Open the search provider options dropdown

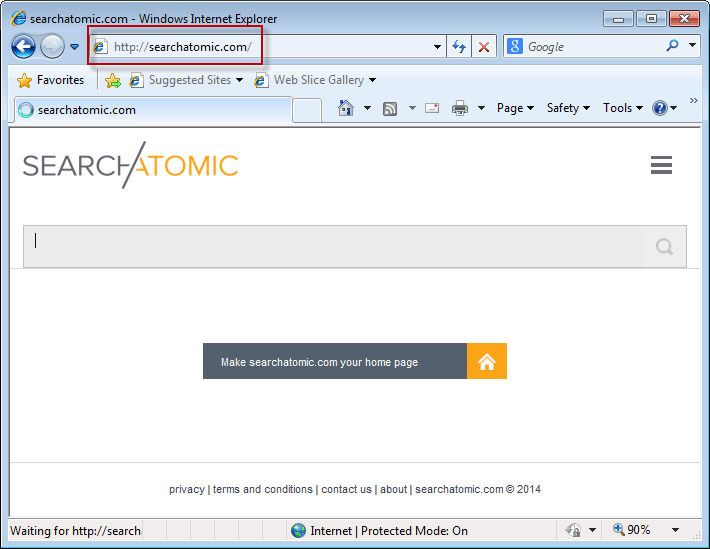[x=692, y=45]
